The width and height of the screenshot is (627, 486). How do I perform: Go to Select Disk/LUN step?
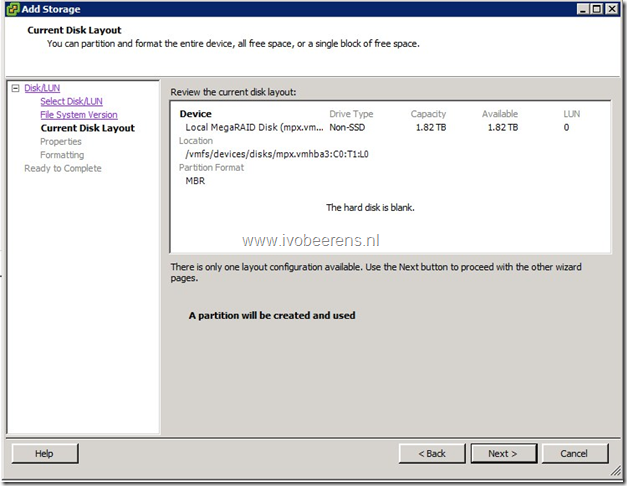[x=72, y=101]
